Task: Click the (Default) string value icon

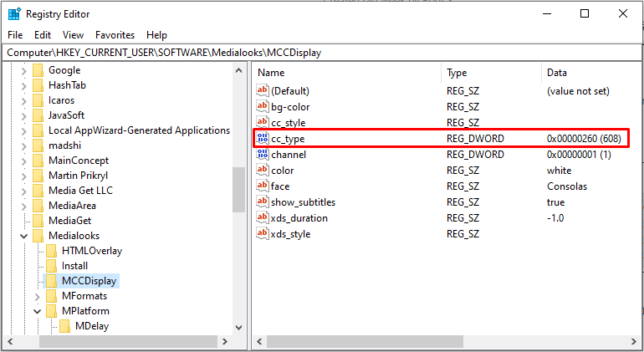Action: click(x=262, y=90)
